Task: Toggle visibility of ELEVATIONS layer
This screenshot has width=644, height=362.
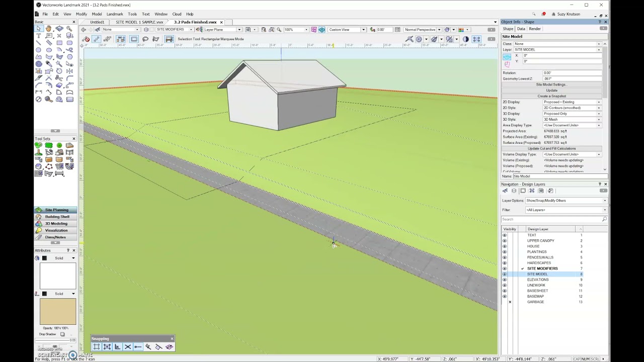Action: click(x=505, y=280)
